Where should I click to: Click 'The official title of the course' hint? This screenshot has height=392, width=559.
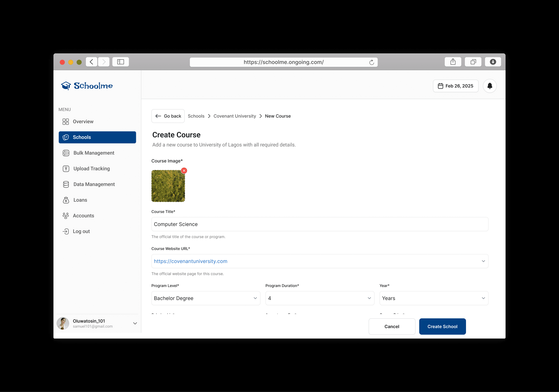pos(188,237)
